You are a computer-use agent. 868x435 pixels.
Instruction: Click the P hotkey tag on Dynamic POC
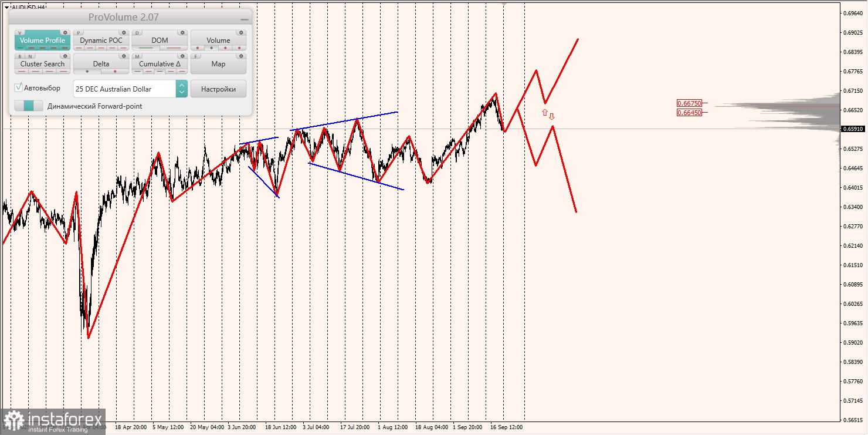79,33
